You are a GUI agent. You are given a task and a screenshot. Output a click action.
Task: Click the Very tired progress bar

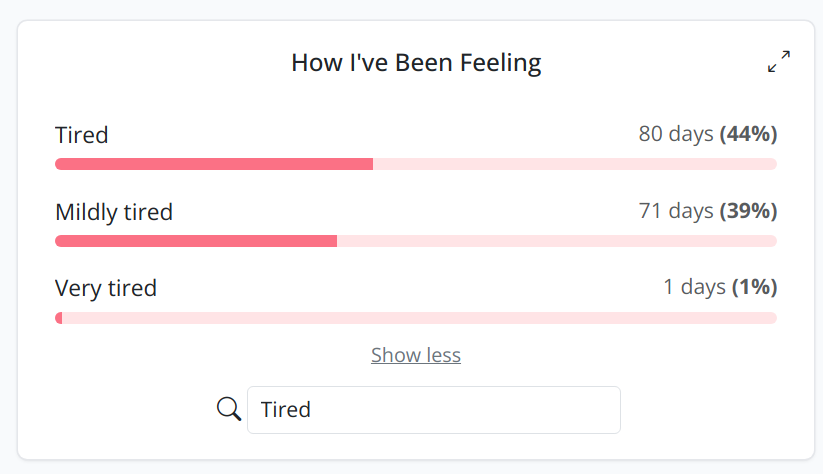tap(416, 318)
